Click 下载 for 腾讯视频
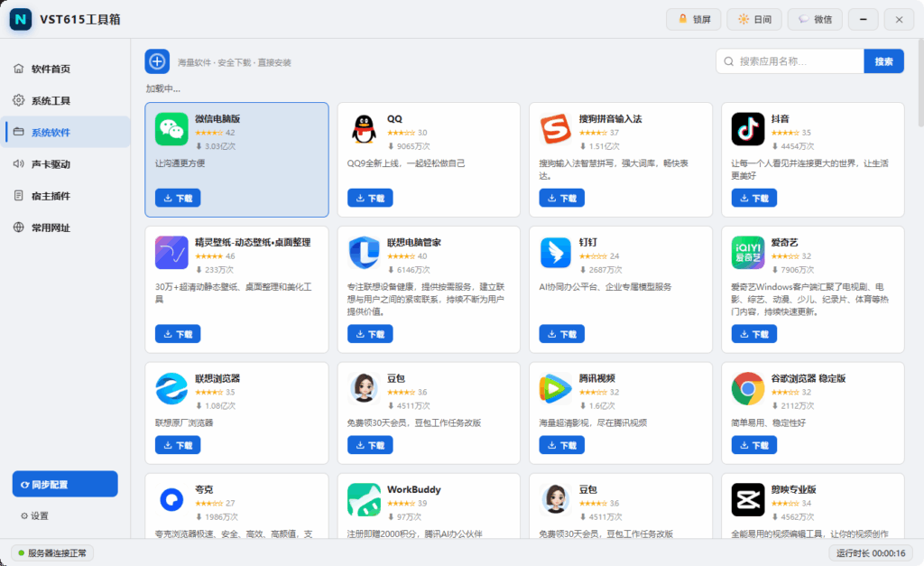Viewport: 924px width, 566px height. tap(562, 445)
